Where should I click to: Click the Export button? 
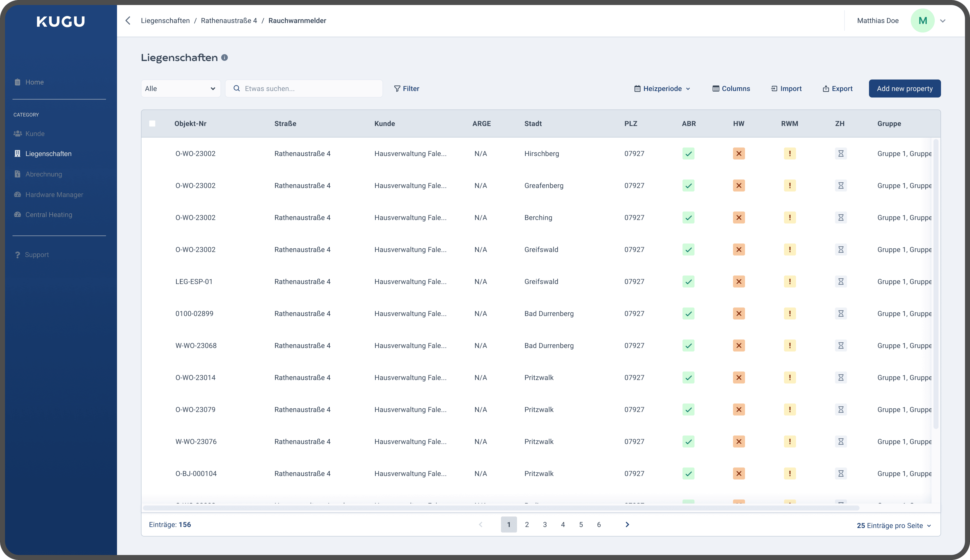(837, 89)
